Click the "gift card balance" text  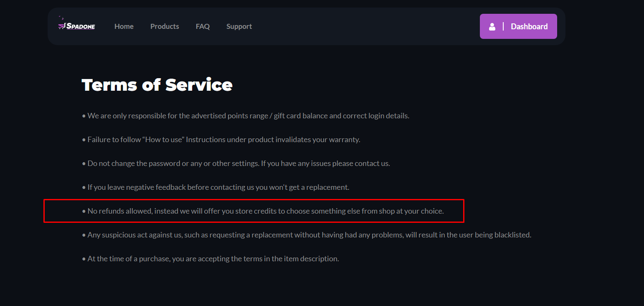(x=301, y=116)
